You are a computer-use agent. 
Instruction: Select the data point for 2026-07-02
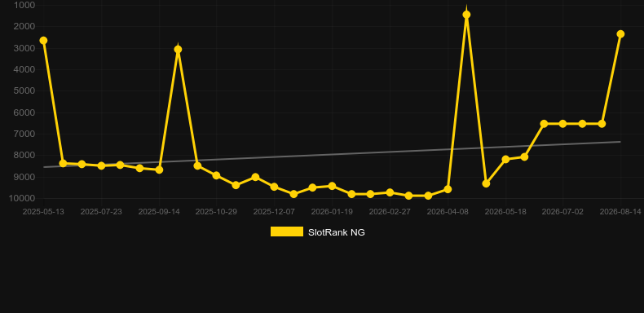coord(562,124)
